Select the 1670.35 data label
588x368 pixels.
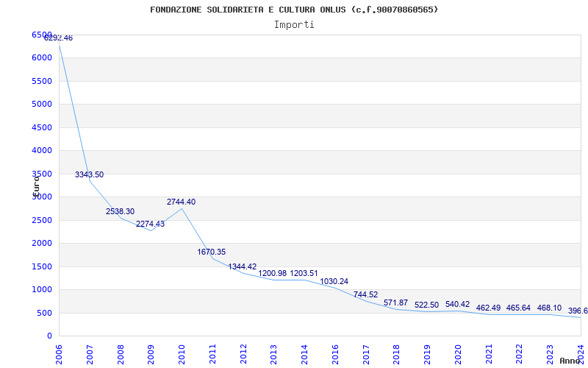[212, 252]
